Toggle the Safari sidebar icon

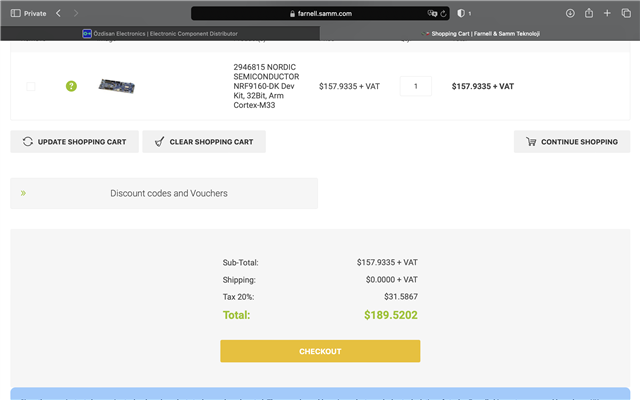click(16, 13)
